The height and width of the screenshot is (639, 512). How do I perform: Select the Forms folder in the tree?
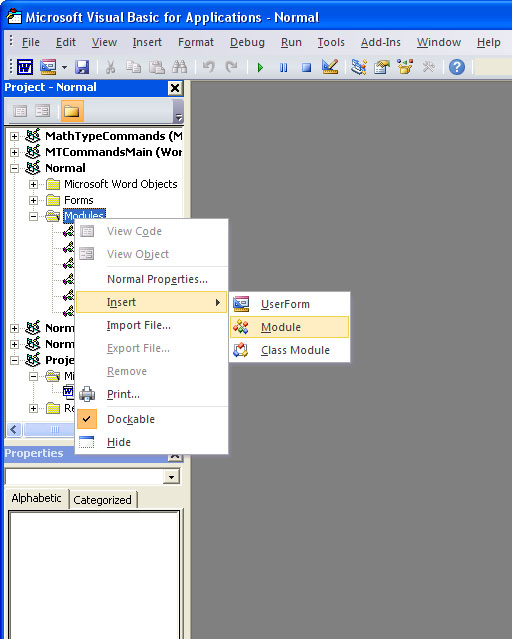(x=79, y=200)
